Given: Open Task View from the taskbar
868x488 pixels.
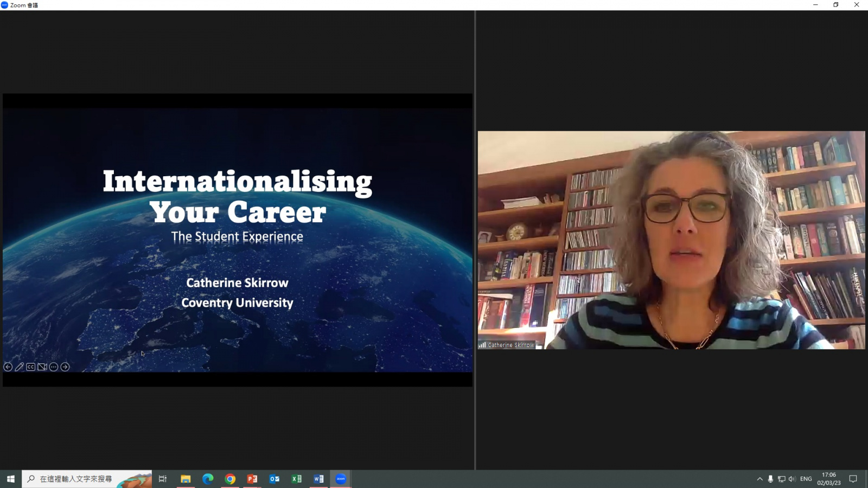Looking at the screenshot, I should (x=163, y=479).
